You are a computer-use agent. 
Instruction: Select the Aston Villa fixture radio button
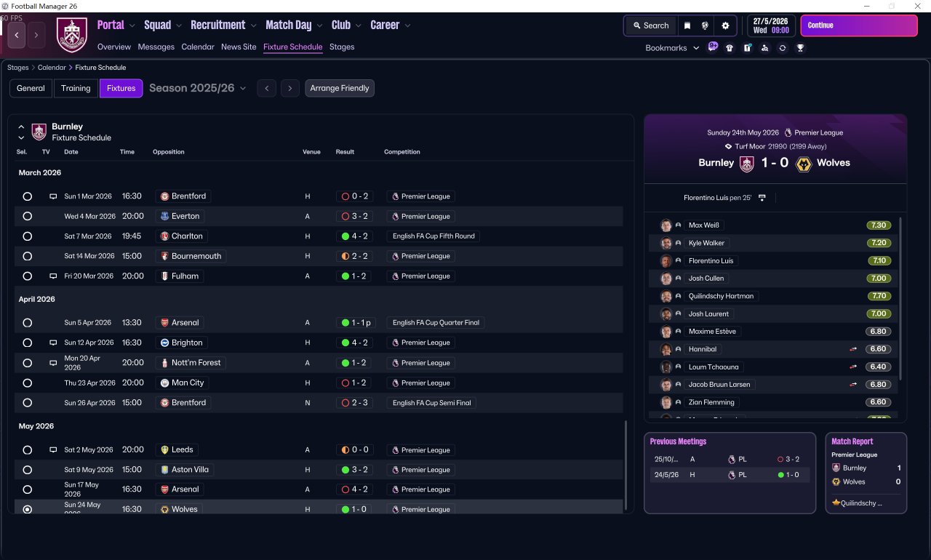(x=28, y=470)
